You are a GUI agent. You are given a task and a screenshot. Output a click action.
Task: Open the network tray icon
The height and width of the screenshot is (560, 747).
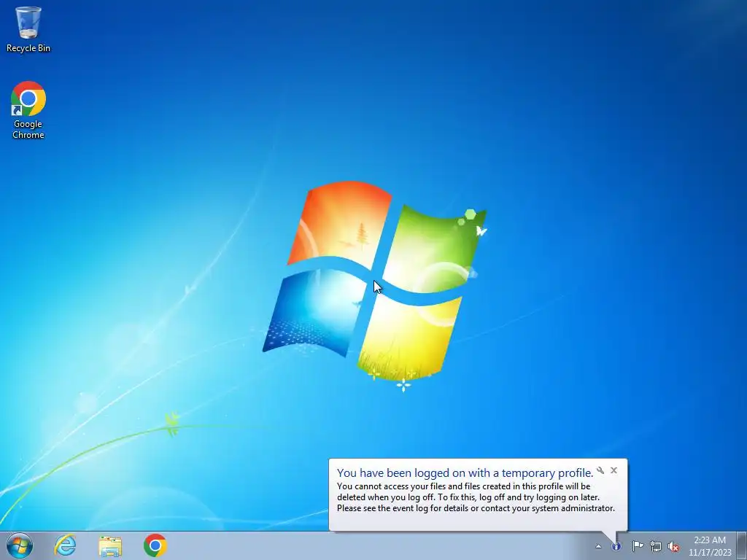tap(656, 546)
